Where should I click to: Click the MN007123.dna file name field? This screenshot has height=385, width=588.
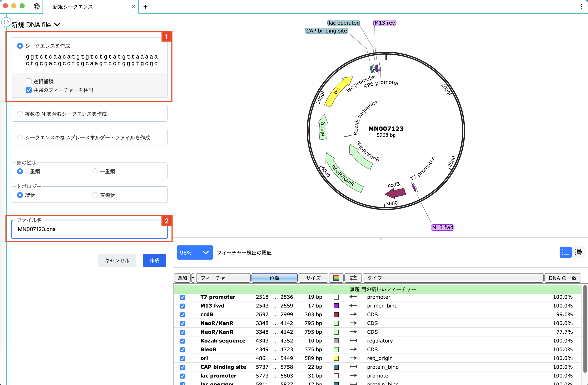tap(89, 229)
